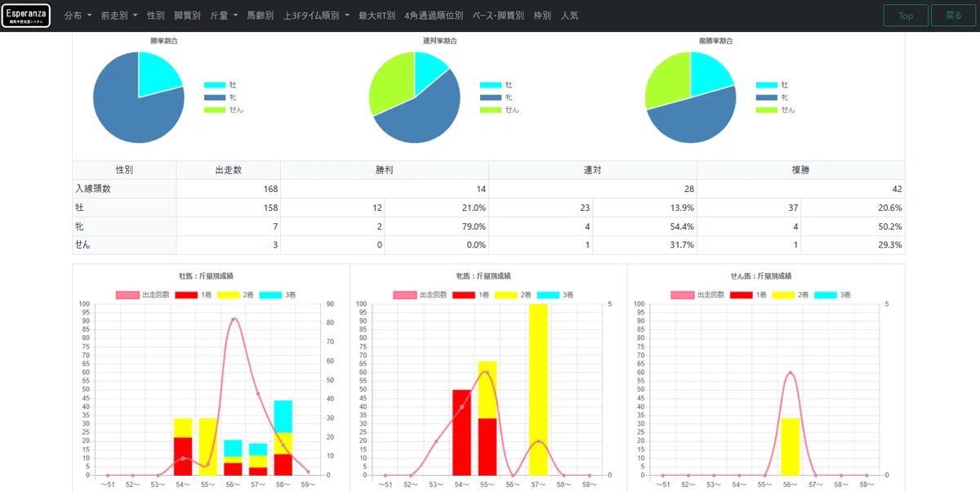Click the 50.2% cell in 牝 row
This screenshot has width=980, height=492.
853,226
